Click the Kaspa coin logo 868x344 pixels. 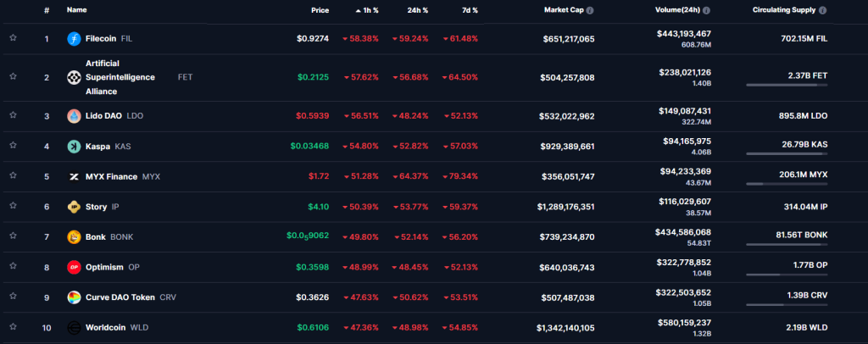[74, 147]
